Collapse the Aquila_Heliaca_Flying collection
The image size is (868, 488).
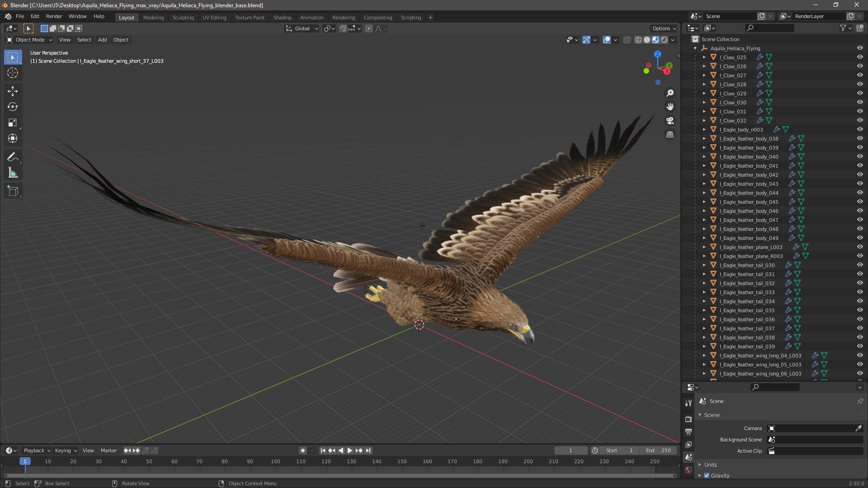695,48
